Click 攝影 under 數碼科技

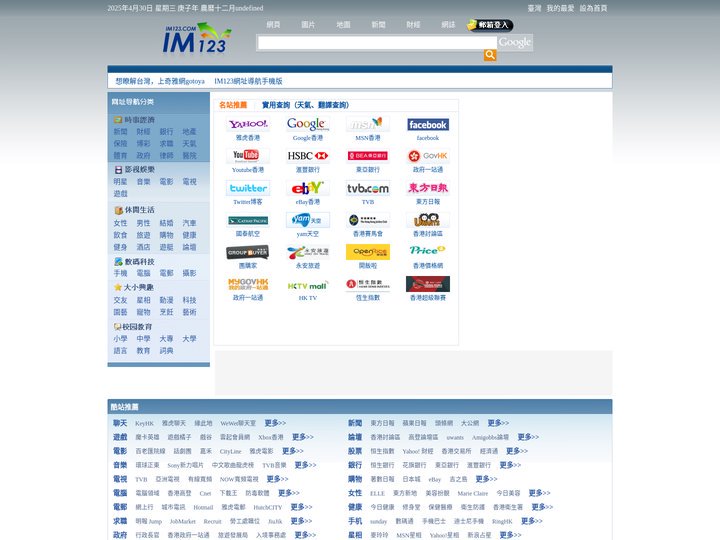point(189,273)
